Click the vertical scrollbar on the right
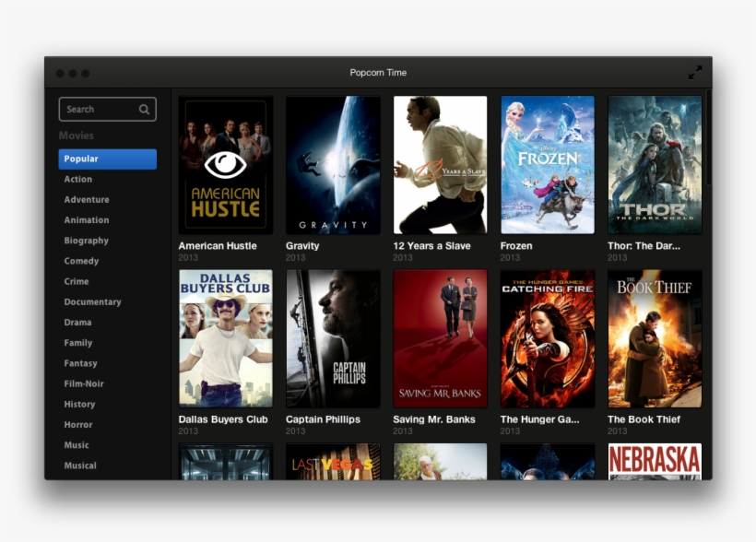This screenshot has width=756, height=542. [708, 137]
